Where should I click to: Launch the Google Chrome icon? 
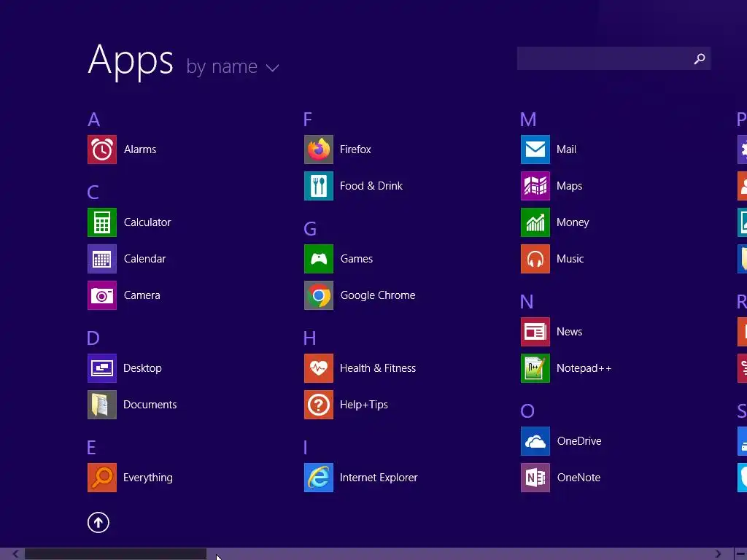tap(319, 295)
